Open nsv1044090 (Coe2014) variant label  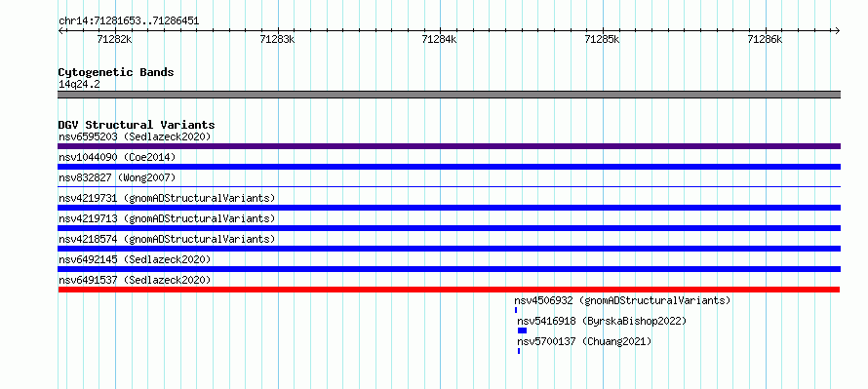click(117, 157)
